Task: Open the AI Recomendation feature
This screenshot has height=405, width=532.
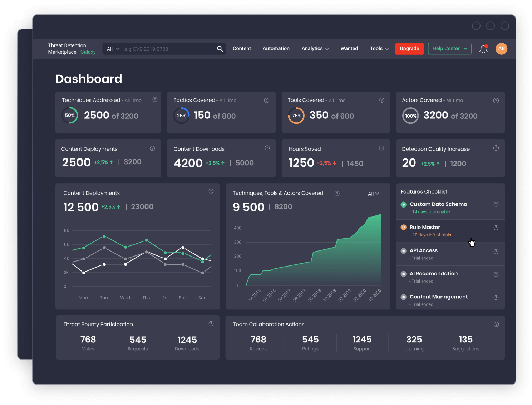Action: (x=434, y=274)
